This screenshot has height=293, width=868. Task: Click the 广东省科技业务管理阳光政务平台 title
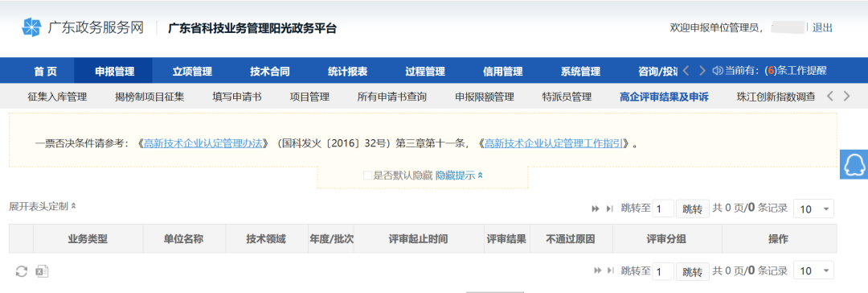pos(252,28)
